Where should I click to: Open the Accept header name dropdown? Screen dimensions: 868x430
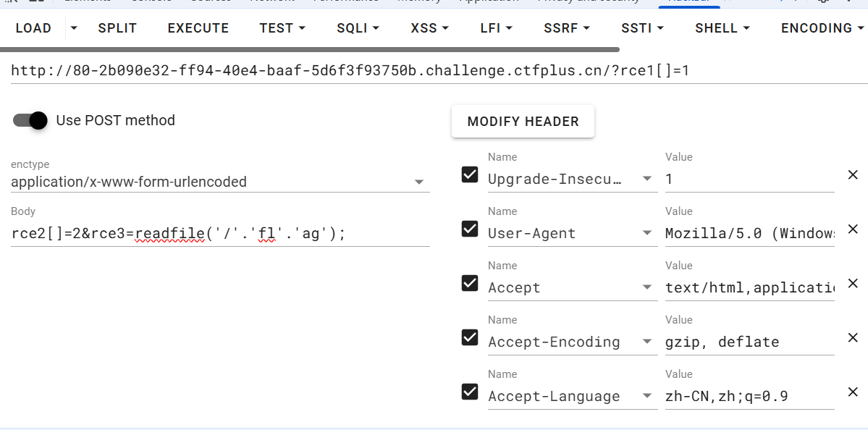[647, 287]
